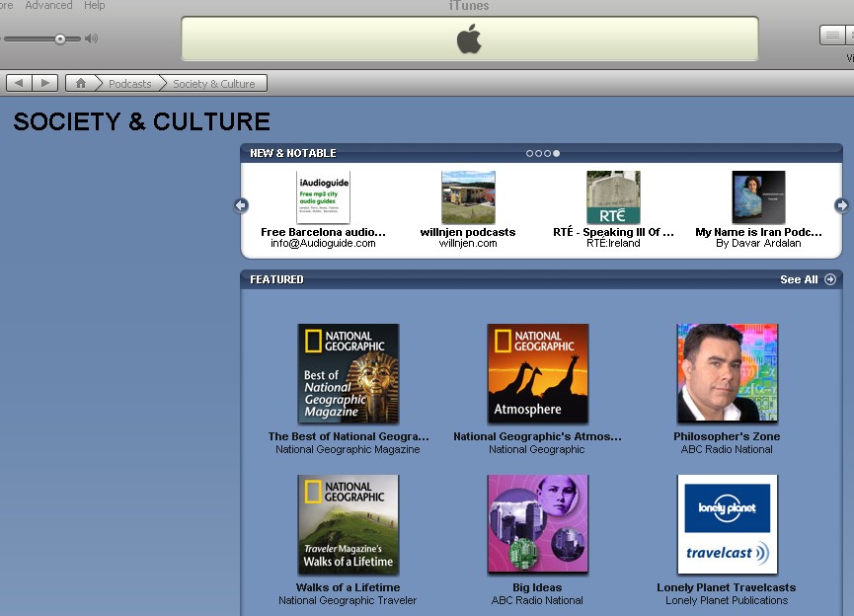The image size is (854, 616).
Task: Click Lonely Planet Travelcasts title
Action: [x=726, y=587]
